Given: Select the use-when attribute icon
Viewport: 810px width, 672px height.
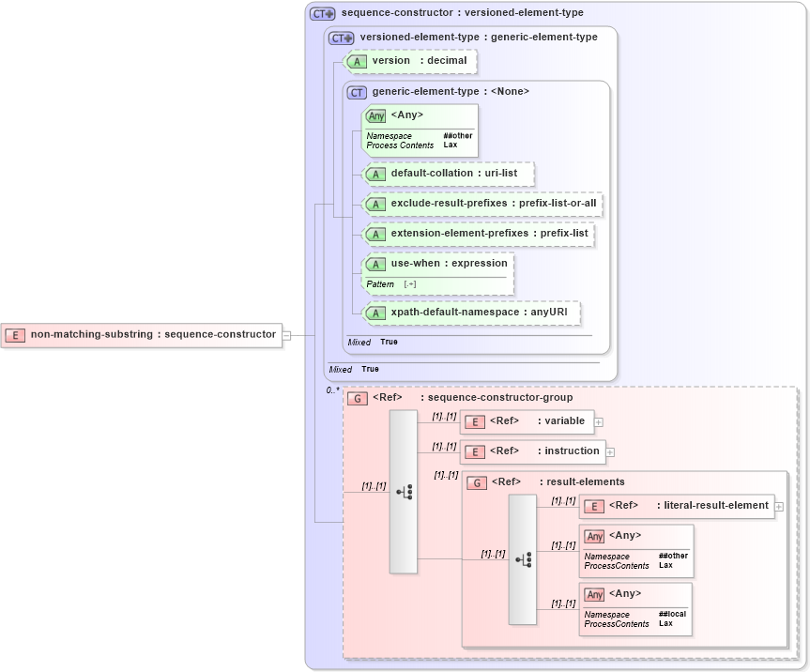Looking at the screenshot, I should [375, 264].
